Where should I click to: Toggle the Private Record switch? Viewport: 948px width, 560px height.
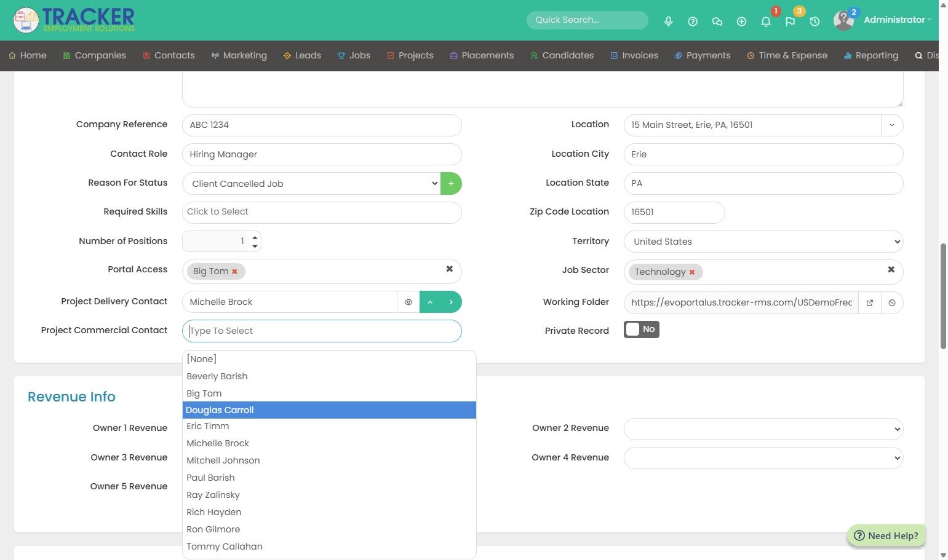pos(642,329)
